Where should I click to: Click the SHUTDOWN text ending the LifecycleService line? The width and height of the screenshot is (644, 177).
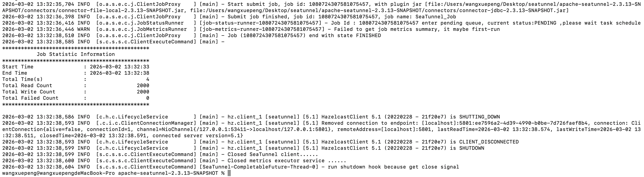pos(472,148)
